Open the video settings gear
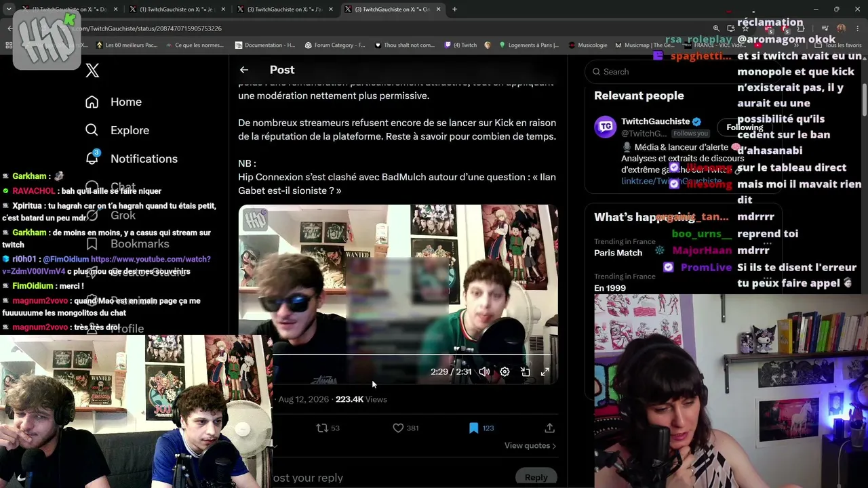Screen dimensions: 868x488 [x=505, y=372]
